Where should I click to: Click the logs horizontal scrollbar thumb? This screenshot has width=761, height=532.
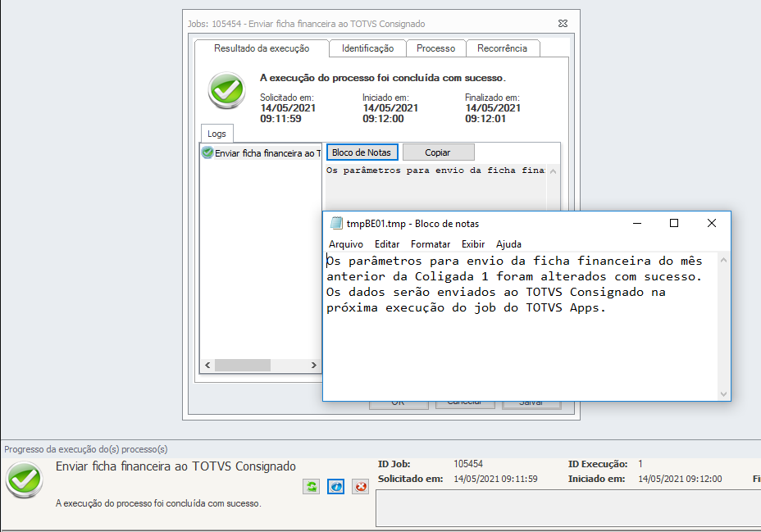pyautogui.click(x=243, y=365)
